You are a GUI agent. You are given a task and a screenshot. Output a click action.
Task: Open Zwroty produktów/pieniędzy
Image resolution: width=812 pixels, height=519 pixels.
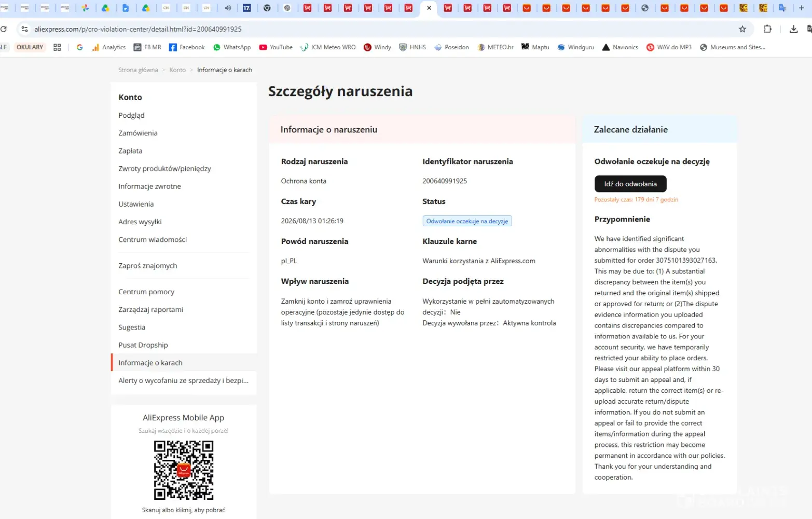[164, 169]
